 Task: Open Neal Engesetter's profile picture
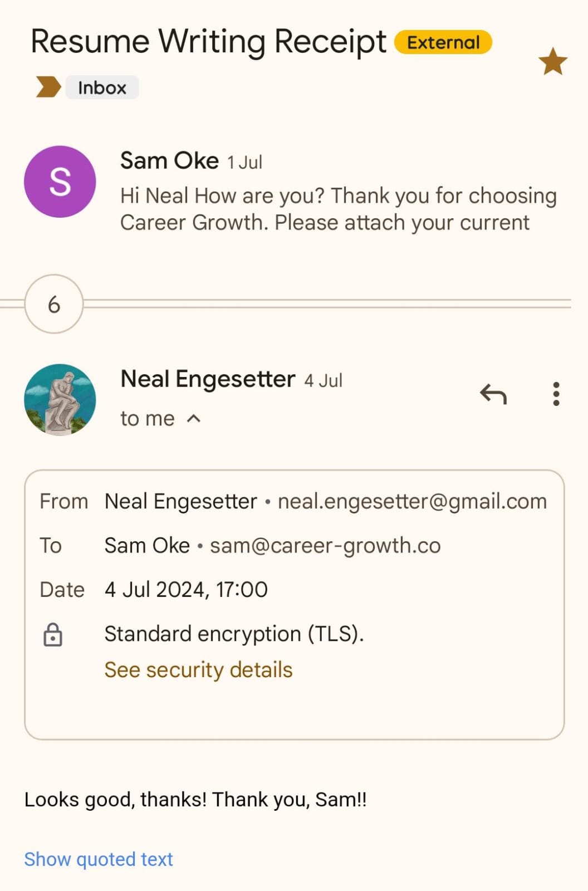(x=60, y=400)
